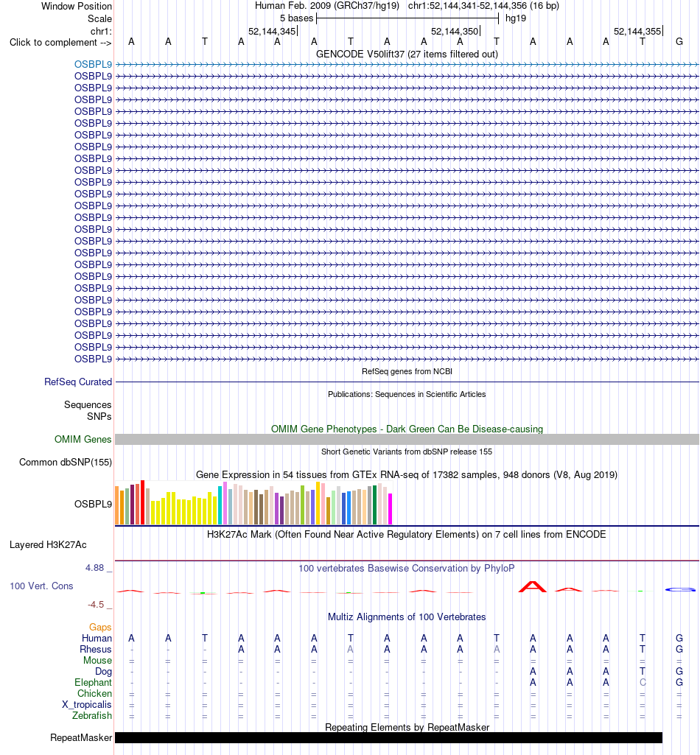Click the Common dbSNP(155) track label

pos(66,463)
